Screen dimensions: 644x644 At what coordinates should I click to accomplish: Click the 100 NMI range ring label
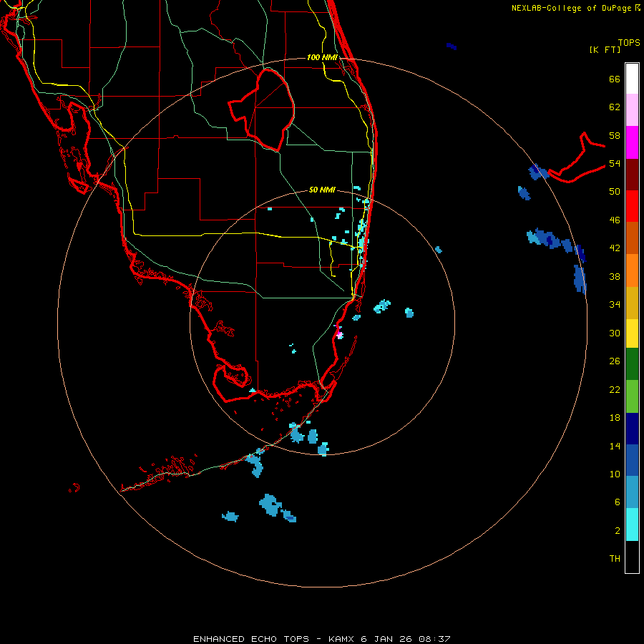(322, 57)
